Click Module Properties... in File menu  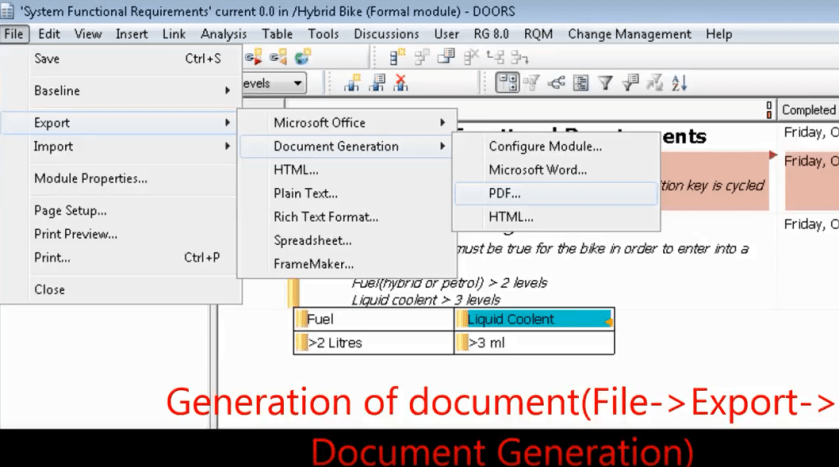click(x=91, y=178)
